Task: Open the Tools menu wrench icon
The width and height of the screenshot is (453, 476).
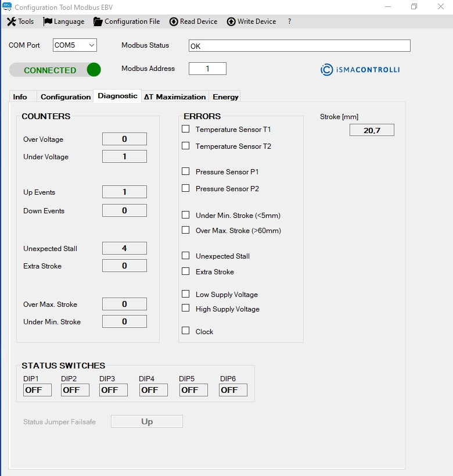Action: [x=11, y=22]
